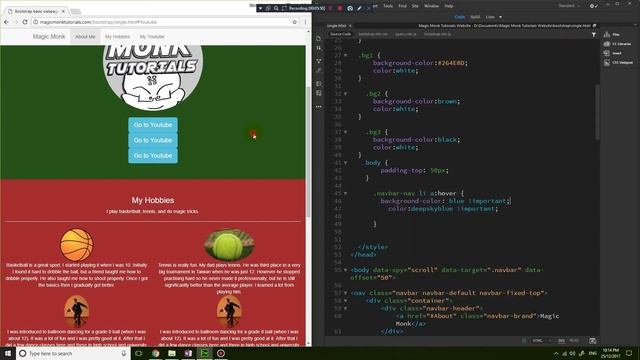640x360 pixels.
Task: Open File Explorer from the taskbar
Action: pyautogui.click(x=172, y=353)
